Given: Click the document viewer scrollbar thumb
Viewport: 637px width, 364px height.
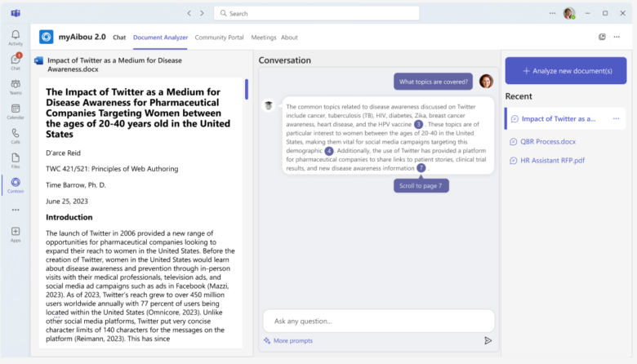Looking at the screenshot, I should pyautogui.click(x=247, y=89).
